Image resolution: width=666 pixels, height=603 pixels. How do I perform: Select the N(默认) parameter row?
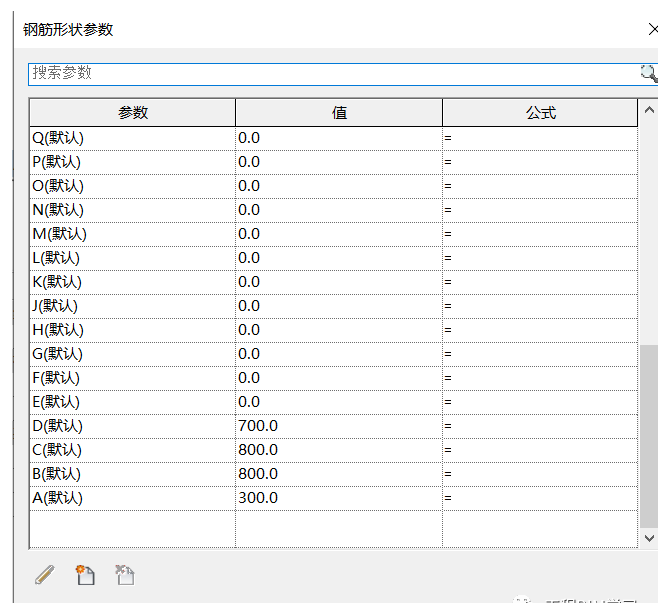[x=333, y=210]
